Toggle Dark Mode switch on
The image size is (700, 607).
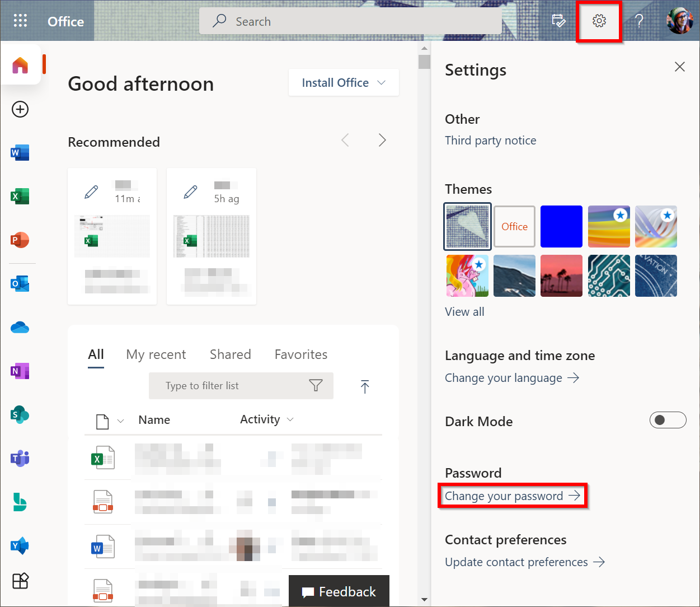coord(668,420)
